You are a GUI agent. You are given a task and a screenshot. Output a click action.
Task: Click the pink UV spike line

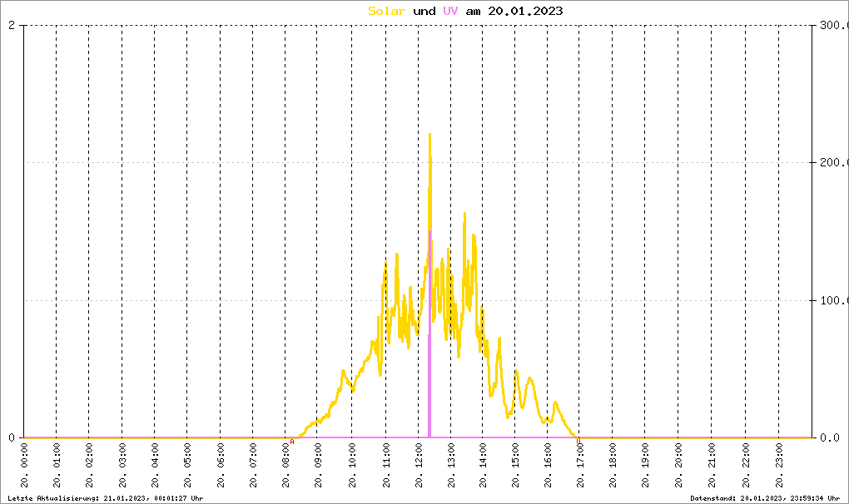430,335
